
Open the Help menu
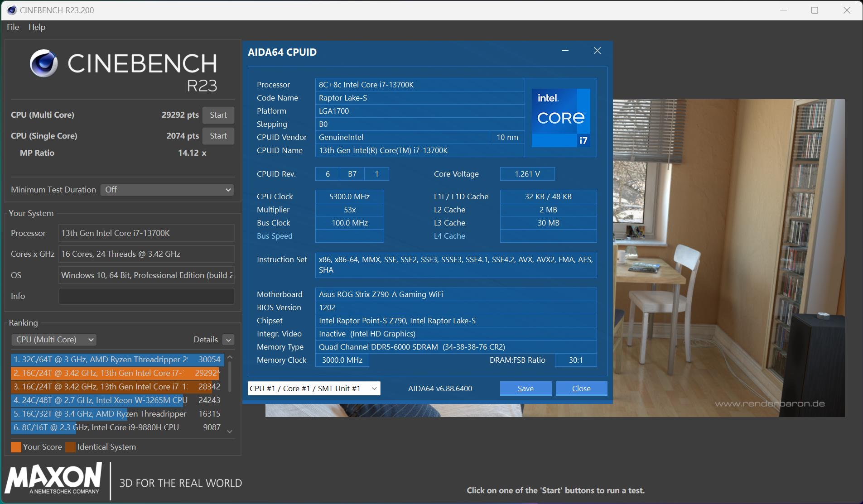(x=37, y=27)
